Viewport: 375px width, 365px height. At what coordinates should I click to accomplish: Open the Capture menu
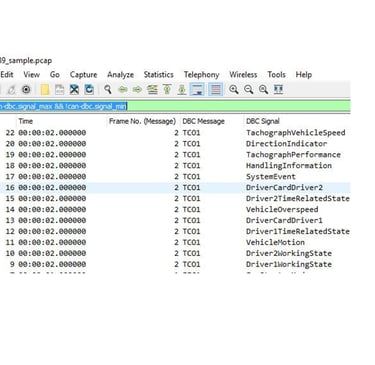point(83,74)
